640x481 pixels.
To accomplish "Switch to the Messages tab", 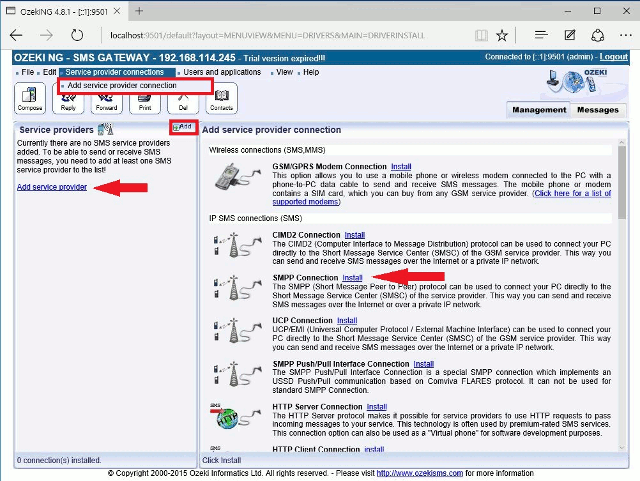I will (598, 110).
